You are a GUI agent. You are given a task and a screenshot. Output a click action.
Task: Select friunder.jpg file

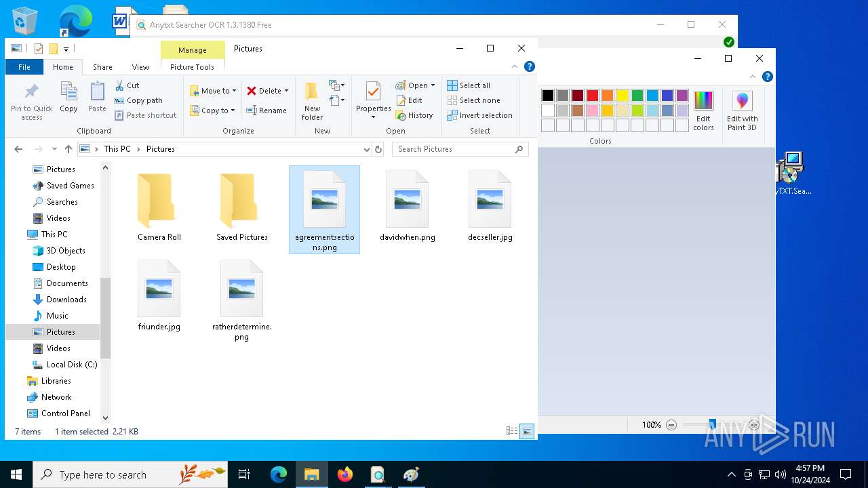click(x=159, y=296)
